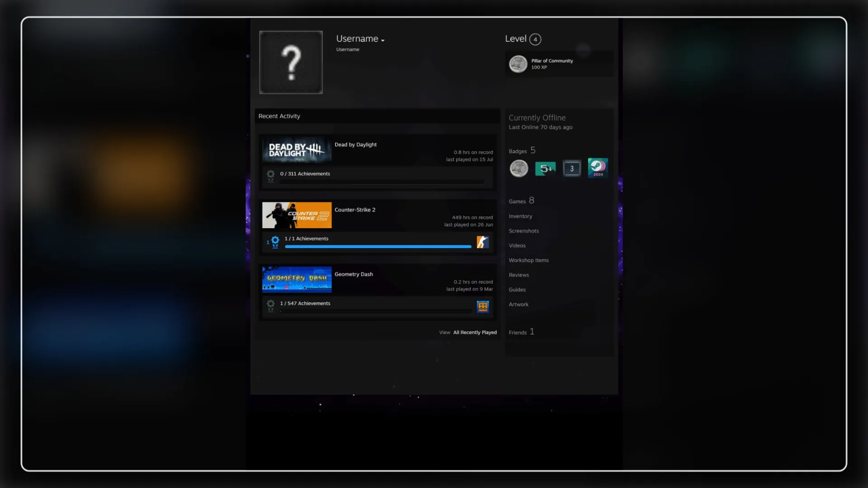Open the Guides link

tap(517, 290)
